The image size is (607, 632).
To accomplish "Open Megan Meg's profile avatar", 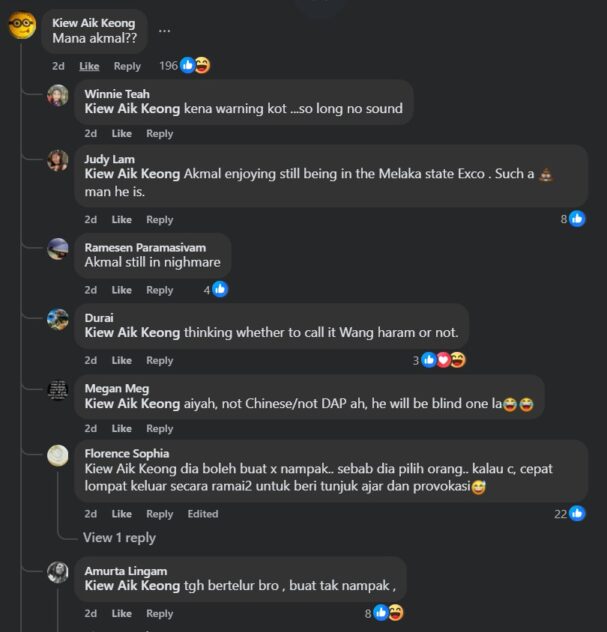I will [x=58, y=391].
